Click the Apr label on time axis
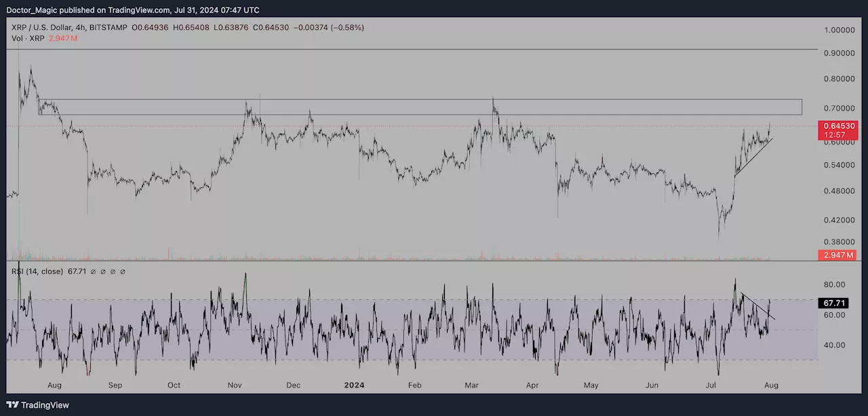868x416 pixels. (x=532, y=385)
